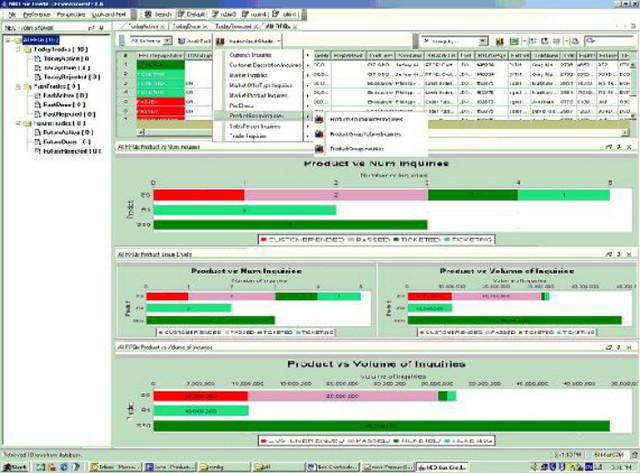The height and width of the screenshot is (473, 640).
Task: Click the Default perspective button
Action: (191, 14)
